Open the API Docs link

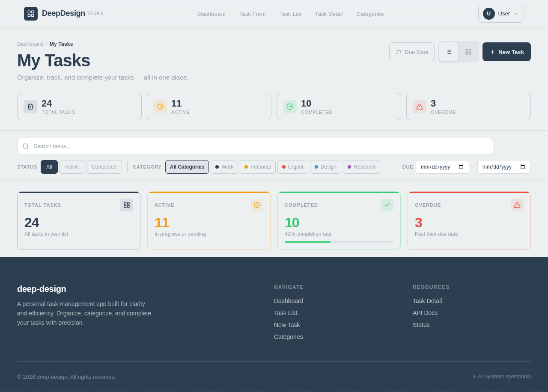425,313
